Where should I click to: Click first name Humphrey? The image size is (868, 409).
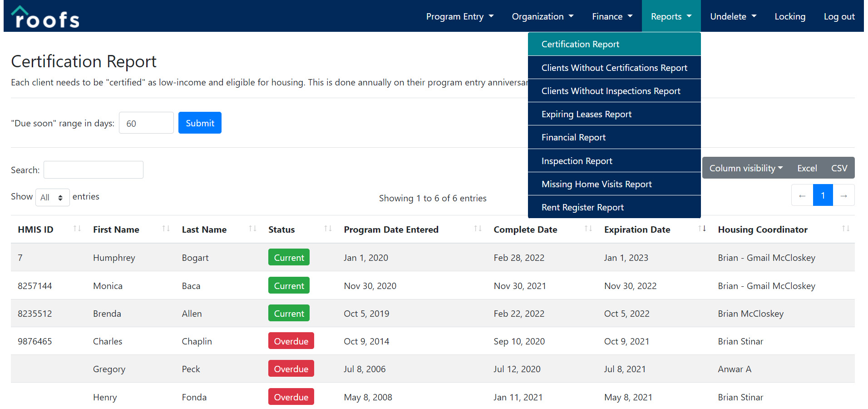point(114,258)
